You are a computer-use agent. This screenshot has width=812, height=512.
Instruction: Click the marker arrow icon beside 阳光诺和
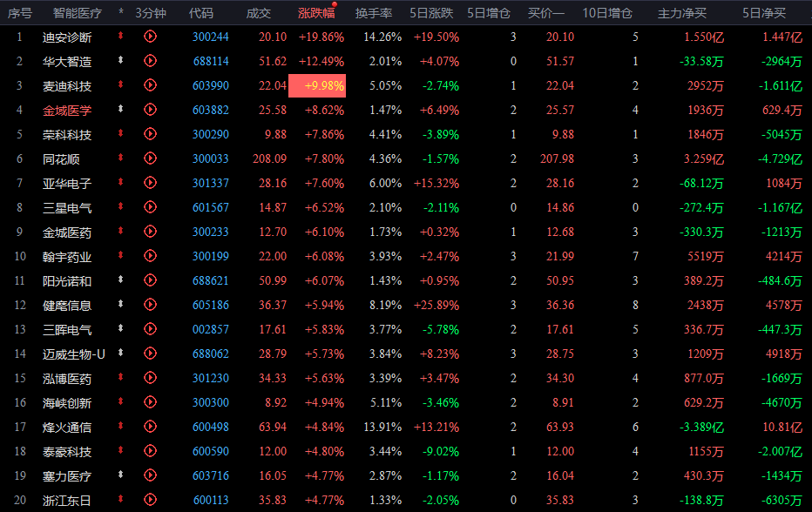pos(120,280)
